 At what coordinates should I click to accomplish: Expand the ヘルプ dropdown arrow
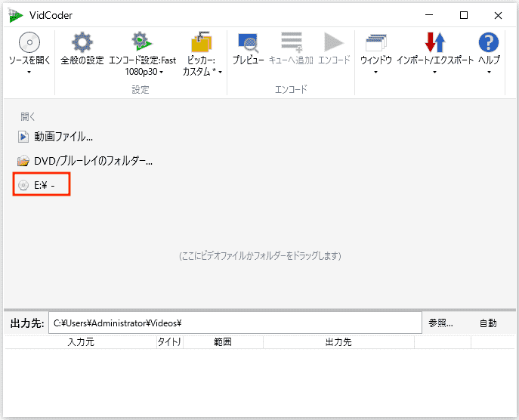click(490, 73)
